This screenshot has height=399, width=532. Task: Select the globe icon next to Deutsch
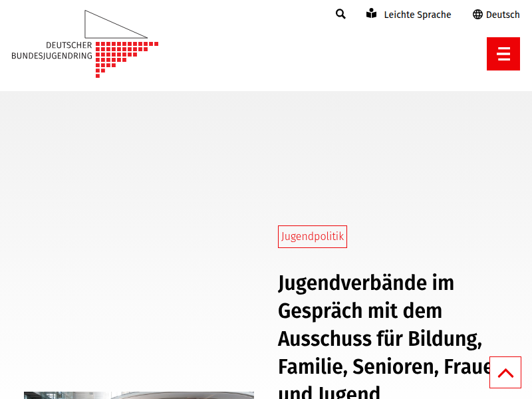click(477, 14)
